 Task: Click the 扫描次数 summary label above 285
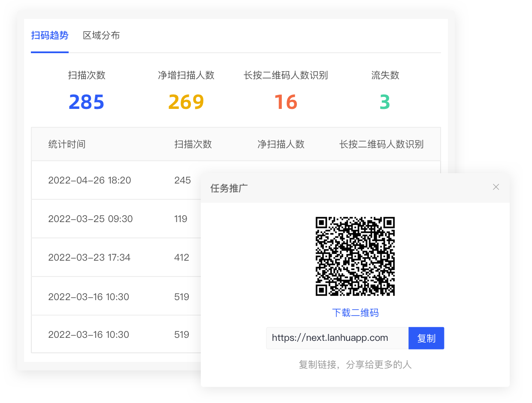87,75
